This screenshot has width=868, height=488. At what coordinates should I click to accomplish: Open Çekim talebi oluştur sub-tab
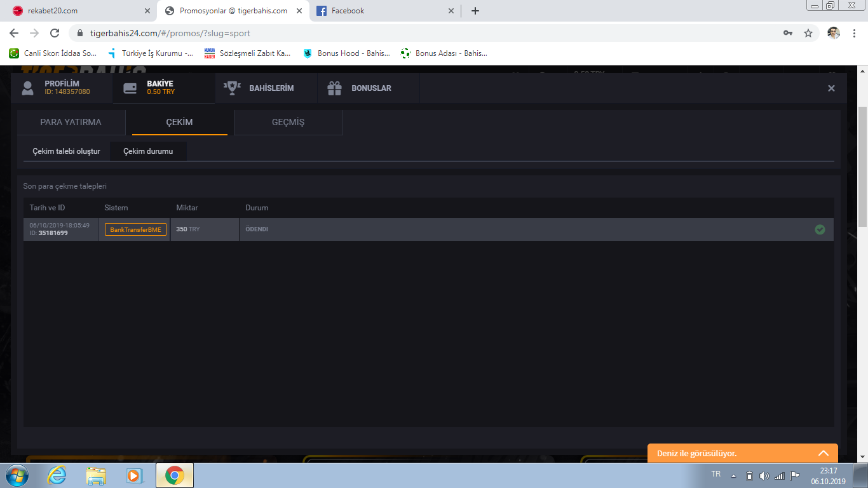pyautogui.click(x=67, y=151)
